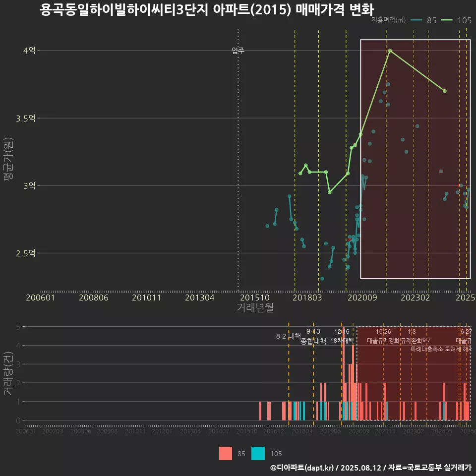Click 201803 on the price chart x-axis
This screenshot has width=476, height=476.
coord(307,297)
